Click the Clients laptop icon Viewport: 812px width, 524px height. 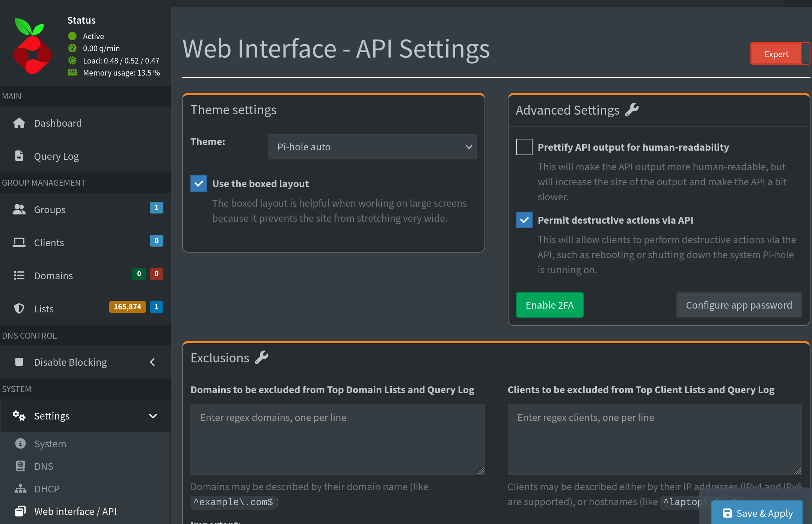point(19,242)
